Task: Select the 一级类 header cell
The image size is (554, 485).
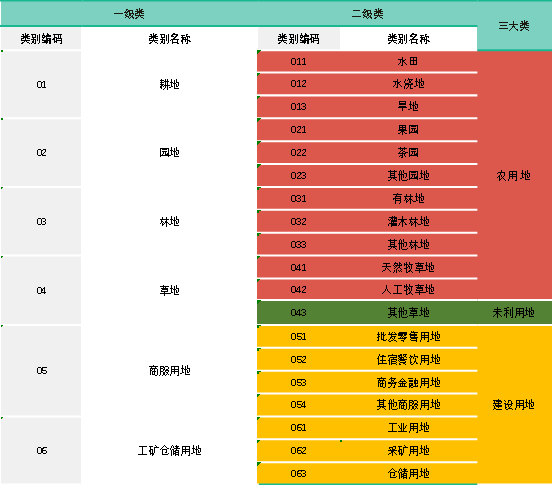Action: (129, 14)
